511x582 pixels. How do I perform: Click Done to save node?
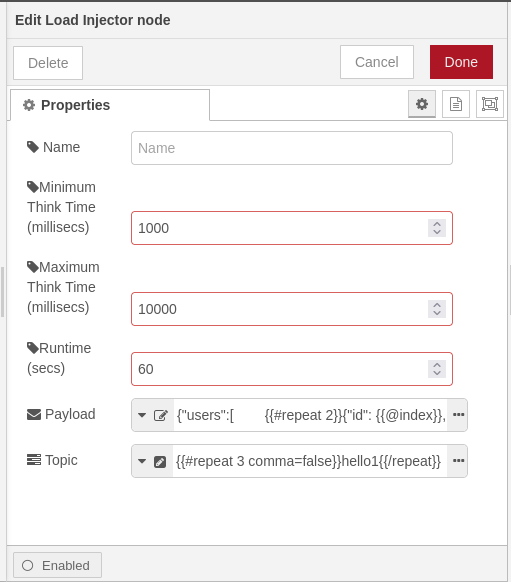[x=461, y=62]
